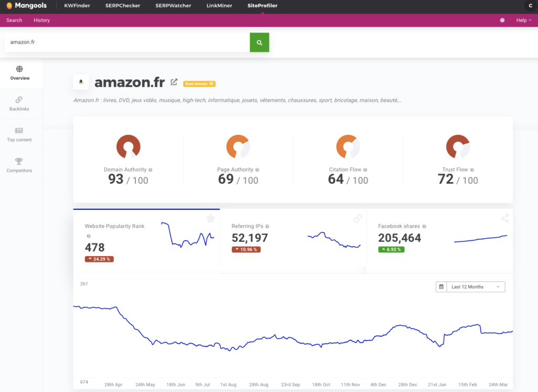Open amazon.fr via the external link icon

[174, 82]
